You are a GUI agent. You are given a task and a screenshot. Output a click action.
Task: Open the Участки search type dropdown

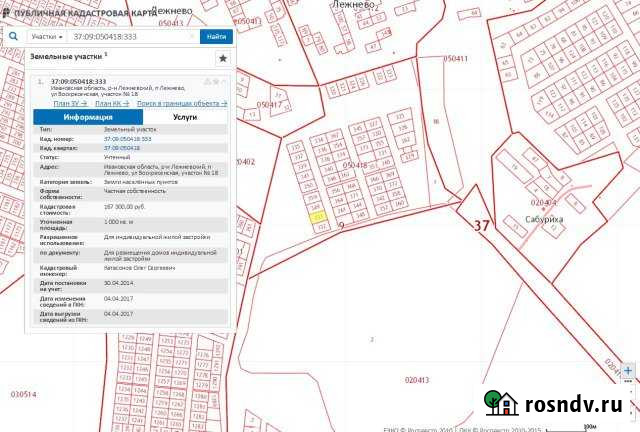click(x=47, y=36)
